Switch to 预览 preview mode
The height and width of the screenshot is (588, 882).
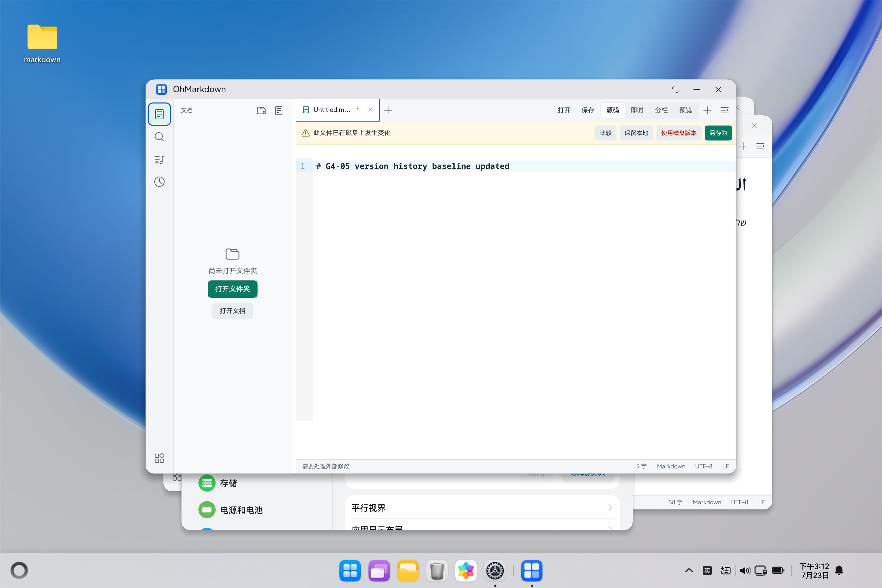click(x=686, y=110)
